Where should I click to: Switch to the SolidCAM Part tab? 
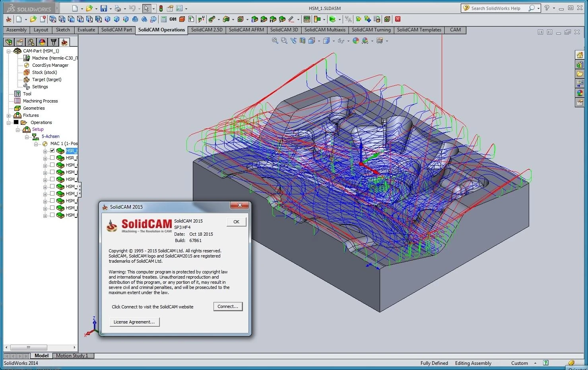116,30
